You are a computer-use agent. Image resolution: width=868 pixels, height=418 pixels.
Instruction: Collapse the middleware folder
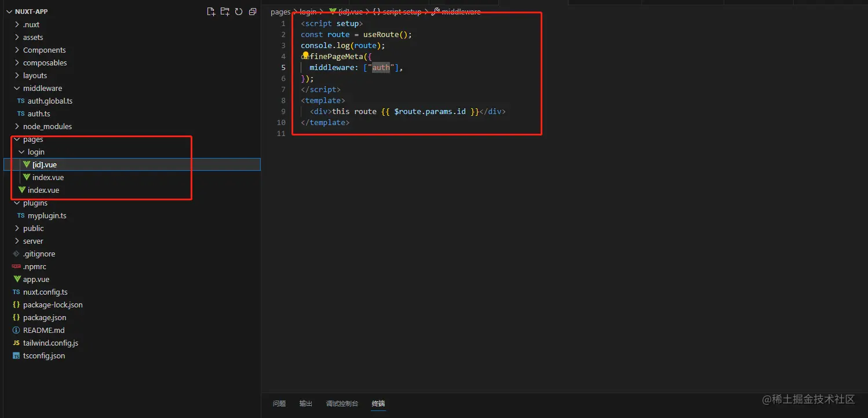17,88
